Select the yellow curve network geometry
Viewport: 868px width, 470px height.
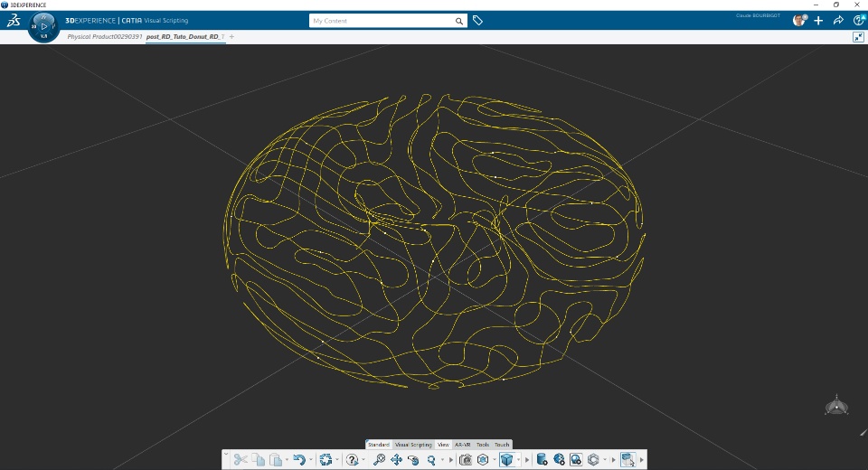(434, 240)
